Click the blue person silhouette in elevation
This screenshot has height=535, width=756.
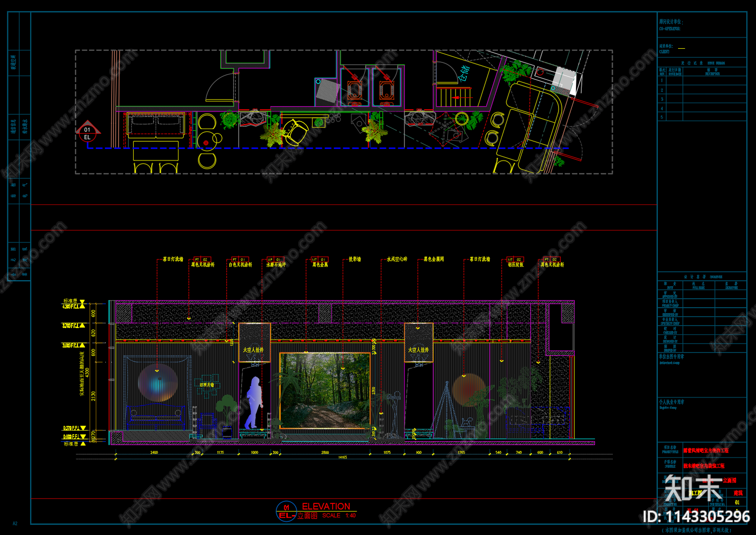[254, 403]
